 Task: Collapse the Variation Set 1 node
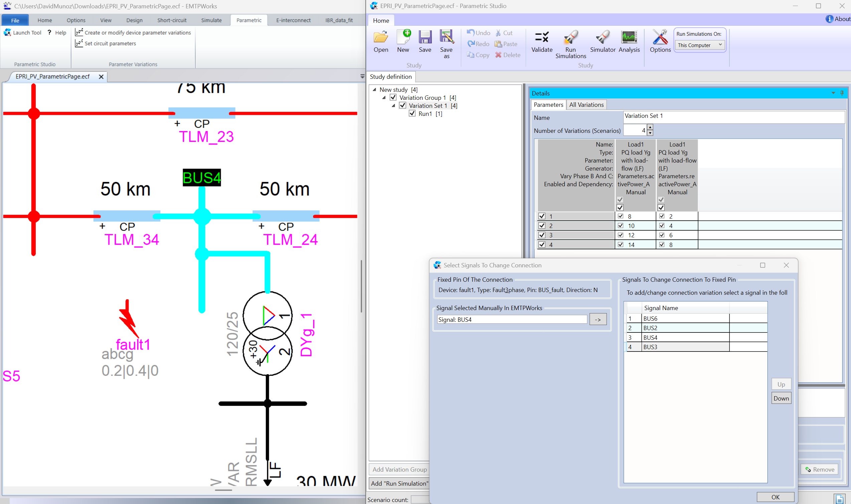pos(393,105)
